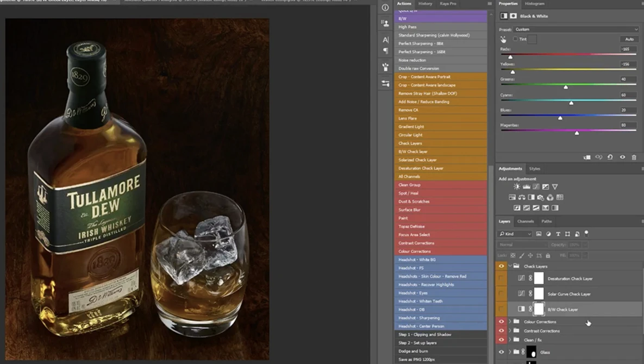644x364 pixels.
Task: Toggle adjustment visibility eye in Properties
Action: click(622, 157)
